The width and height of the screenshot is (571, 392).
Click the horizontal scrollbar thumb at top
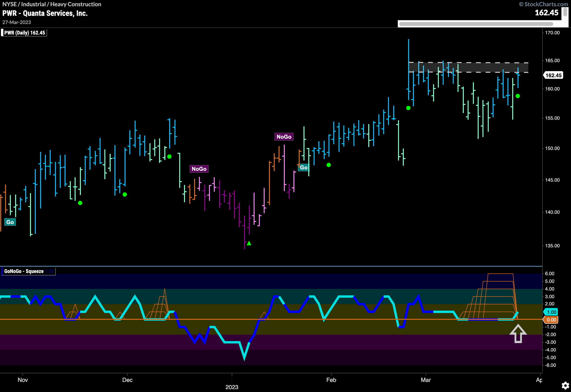tap(476, 24)
